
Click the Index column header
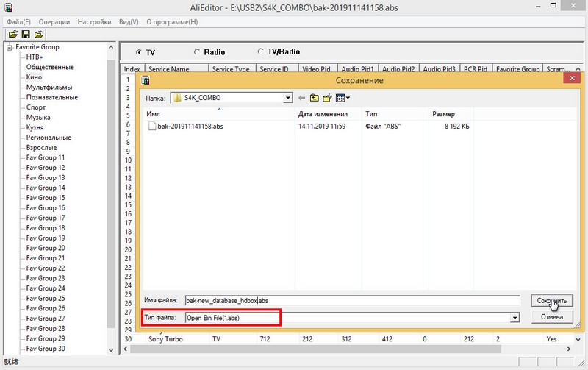pyautogui.click(x=132, y=69)
